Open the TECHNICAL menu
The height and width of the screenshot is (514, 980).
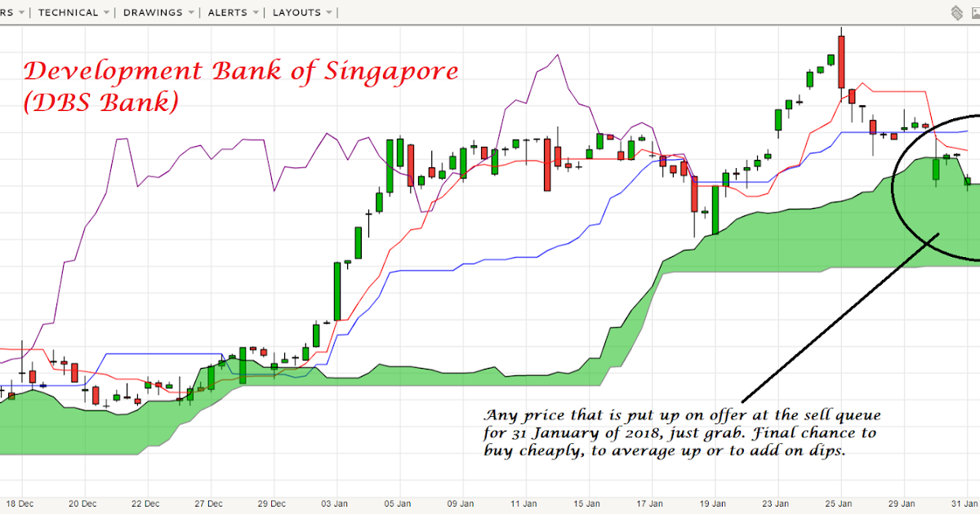pos(73,12)
